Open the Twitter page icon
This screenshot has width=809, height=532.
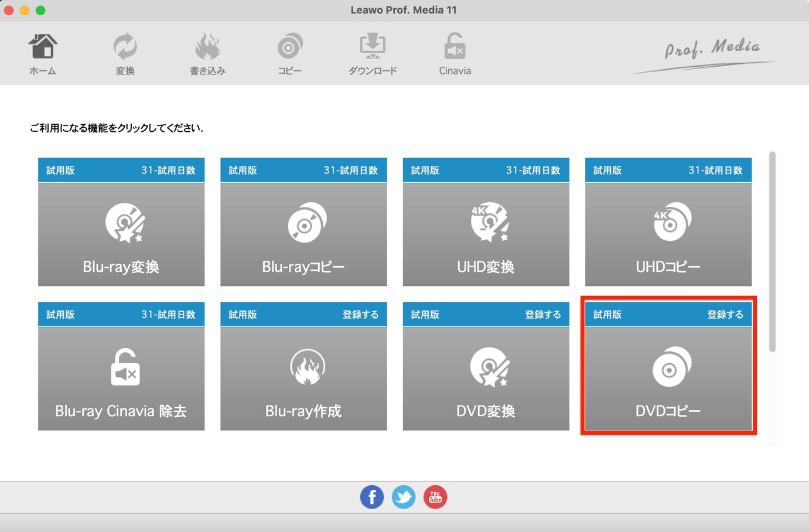point(404,497)
